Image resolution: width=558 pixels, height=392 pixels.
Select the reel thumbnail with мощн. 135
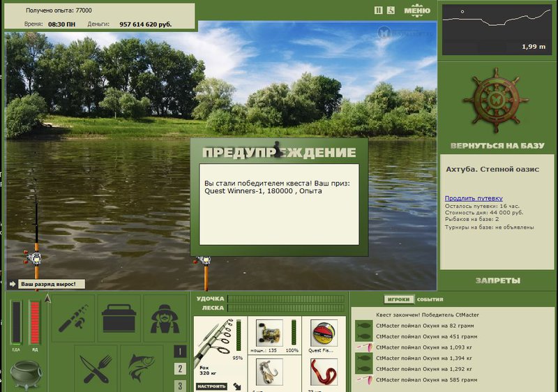[269, 333]
